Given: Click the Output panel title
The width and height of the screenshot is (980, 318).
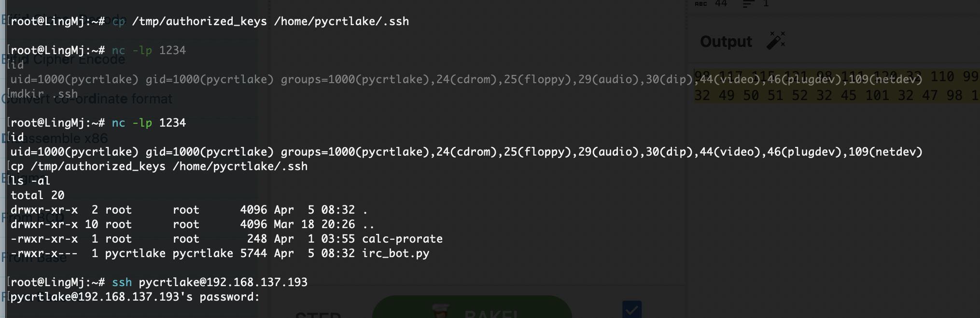Looking at the screenshot, I should coord(726,42).
